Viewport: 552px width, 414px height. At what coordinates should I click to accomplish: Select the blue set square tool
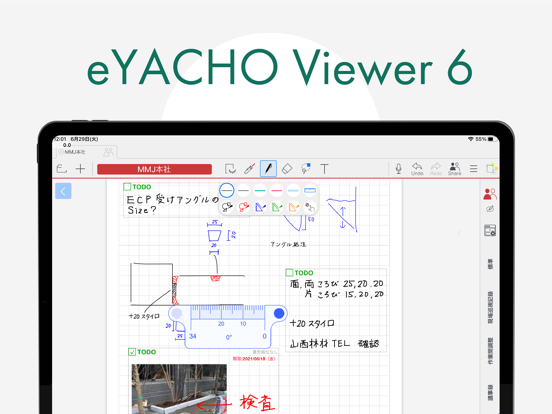260,207
